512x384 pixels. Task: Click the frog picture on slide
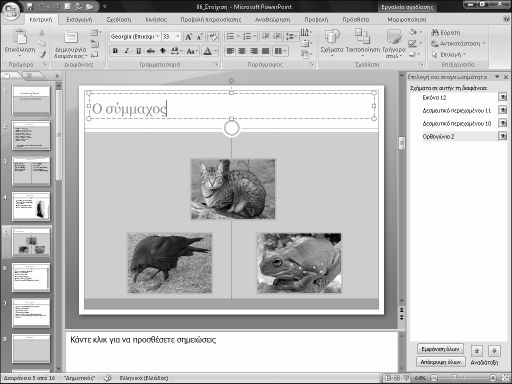point(299,263)
